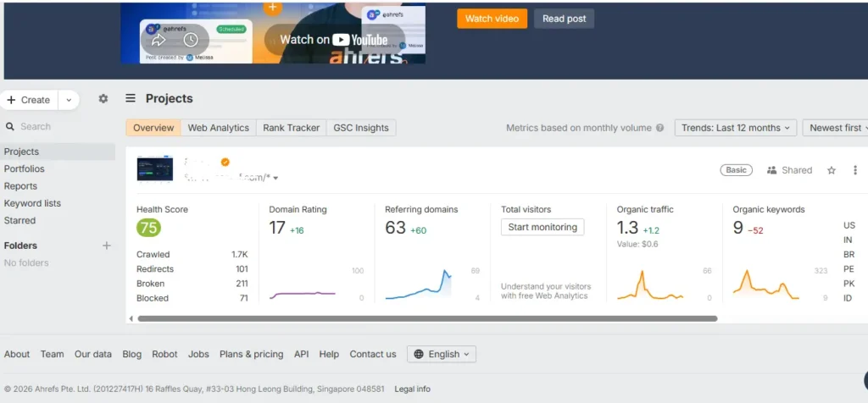
Task: Click the Basic plan badge
Action: [737, 170]
